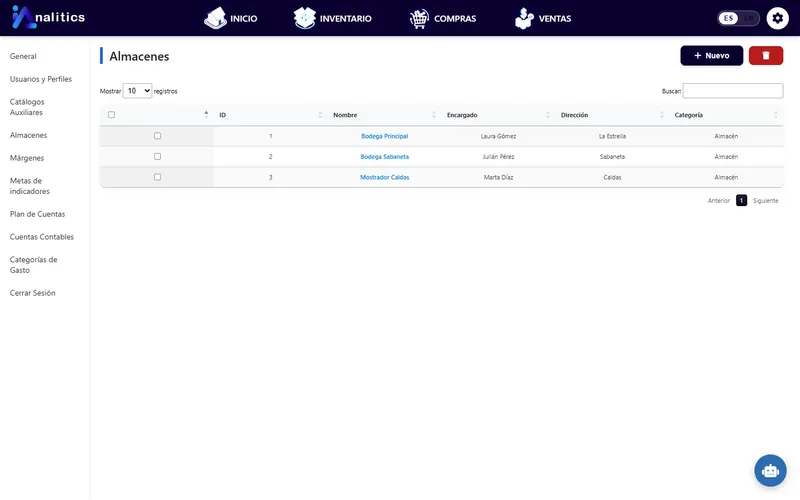Select page 1 in pagination

(x=741, y=201)
